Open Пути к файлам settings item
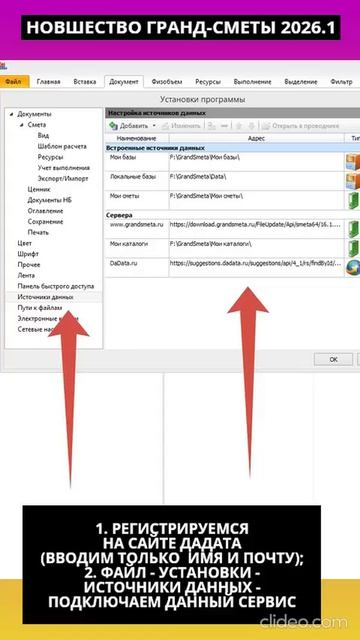The width and height of the screenshot is (360, 640). tap(40, 308)
